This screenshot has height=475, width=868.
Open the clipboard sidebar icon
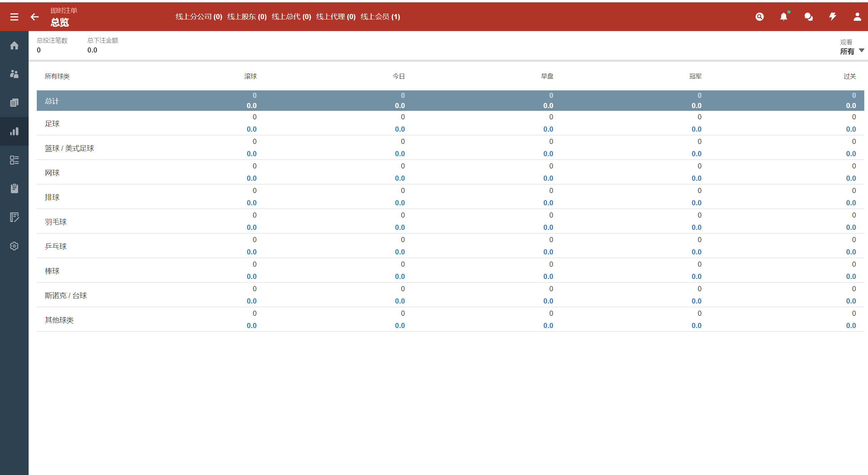click(14, 189)
